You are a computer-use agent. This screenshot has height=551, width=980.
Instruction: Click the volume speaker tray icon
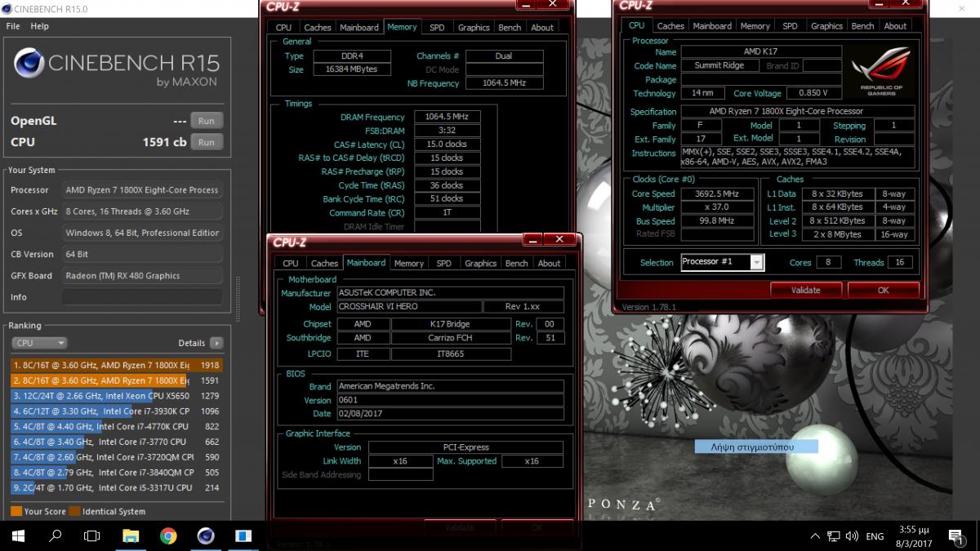(x=853, y=536)
